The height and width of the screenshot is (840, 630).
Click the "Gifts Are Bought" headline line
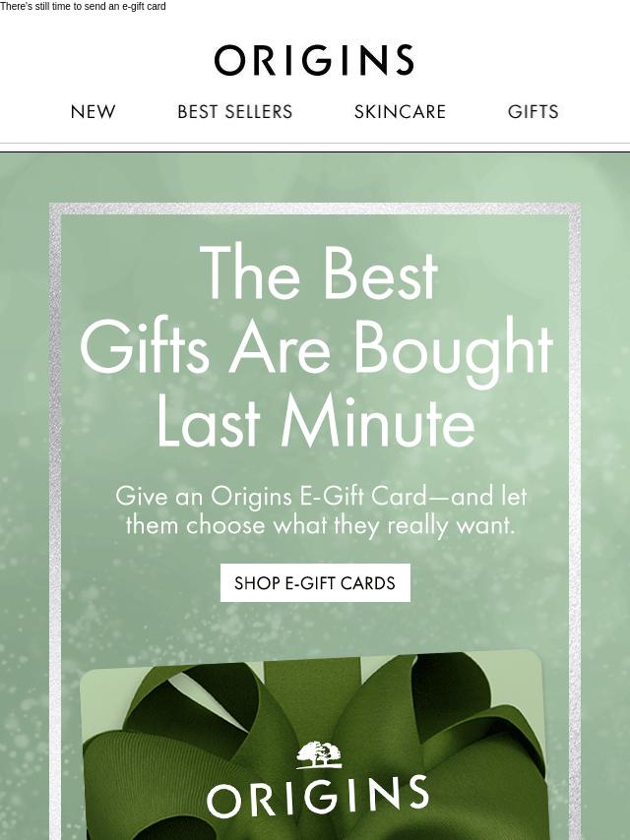pos(316,350)
